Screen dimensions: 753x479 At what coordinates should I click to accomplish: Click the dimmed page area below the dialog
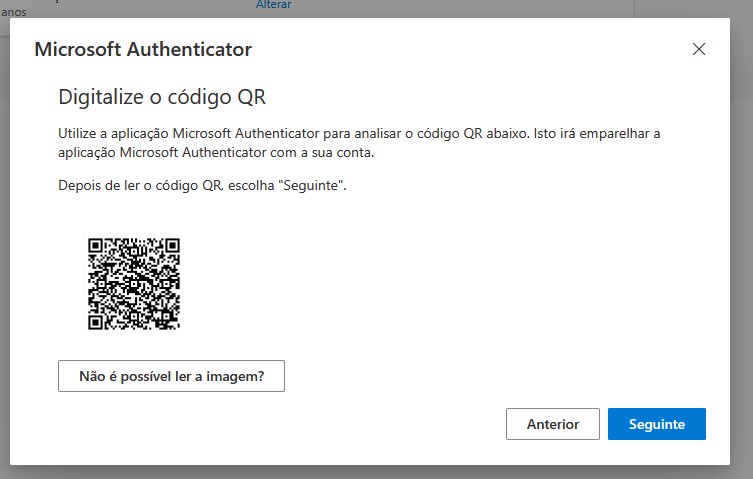[x=376, y=472]
